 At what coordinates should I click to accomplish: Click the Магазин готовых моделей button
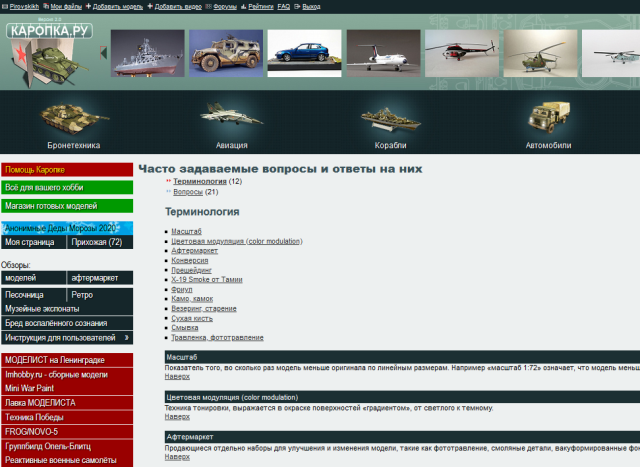(x=67, y=206)
